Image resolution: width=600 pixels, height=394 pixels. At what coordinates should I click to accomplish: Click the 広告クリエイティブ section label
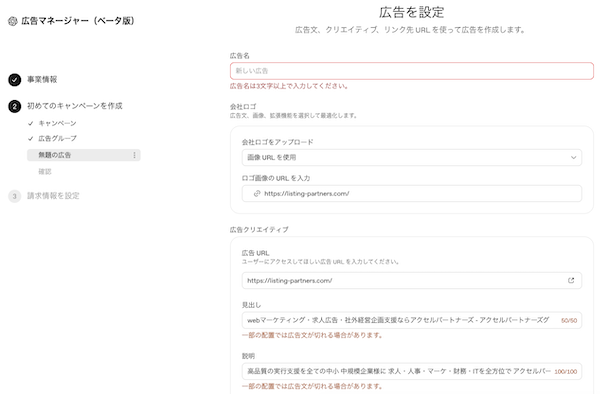[x=259, y=230]
